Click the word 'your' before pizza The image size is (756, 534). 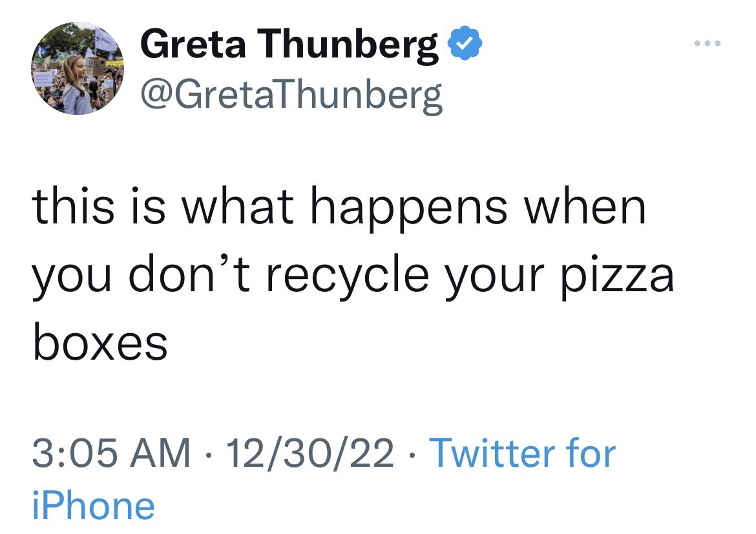click(494, 280)
